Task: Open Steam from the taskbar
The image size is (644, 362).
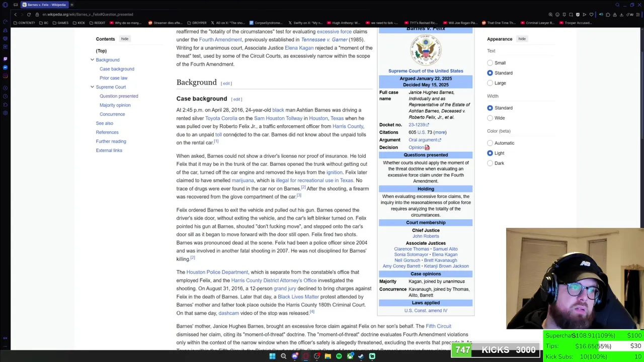Action: click(x=361, y=356)
